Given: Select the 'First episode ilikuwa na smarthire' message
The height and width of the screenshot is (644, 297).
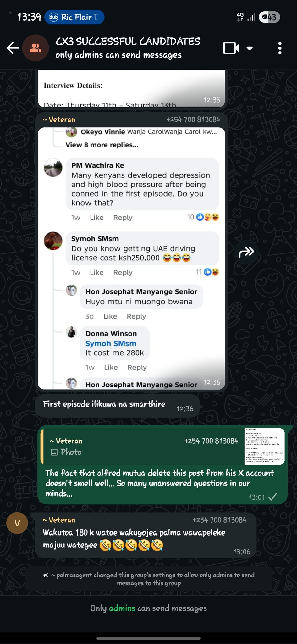Looking at the screenshot, I should (x=117, y=406).
